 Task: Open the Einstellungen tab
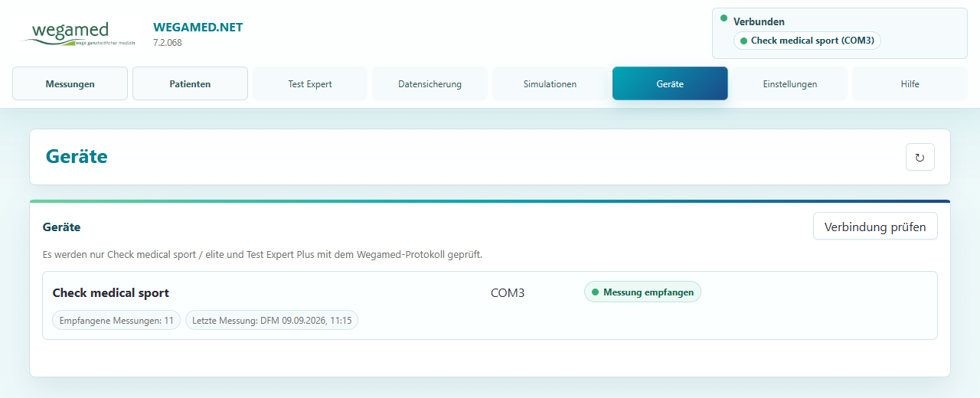[790, 83]
